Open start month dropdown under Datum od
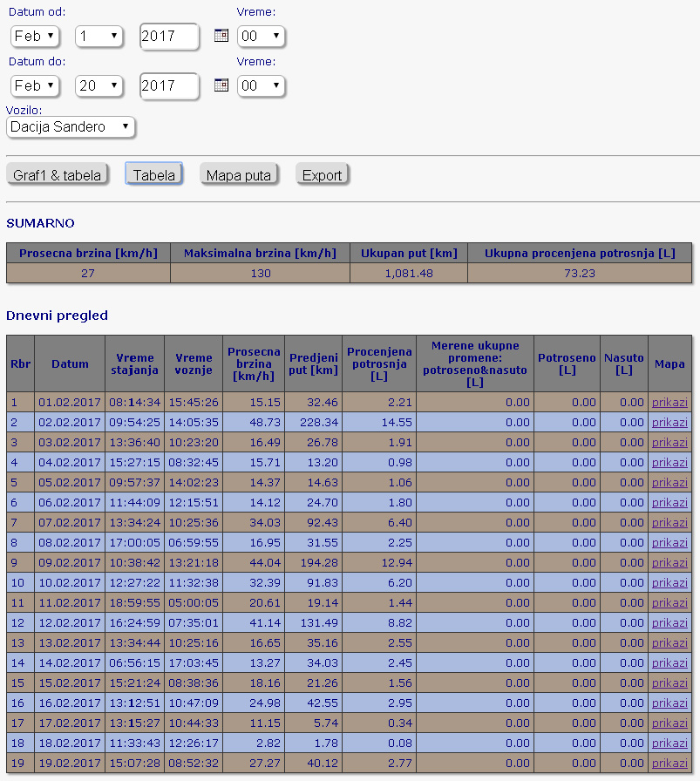700x781 pixels. [34, 36]
